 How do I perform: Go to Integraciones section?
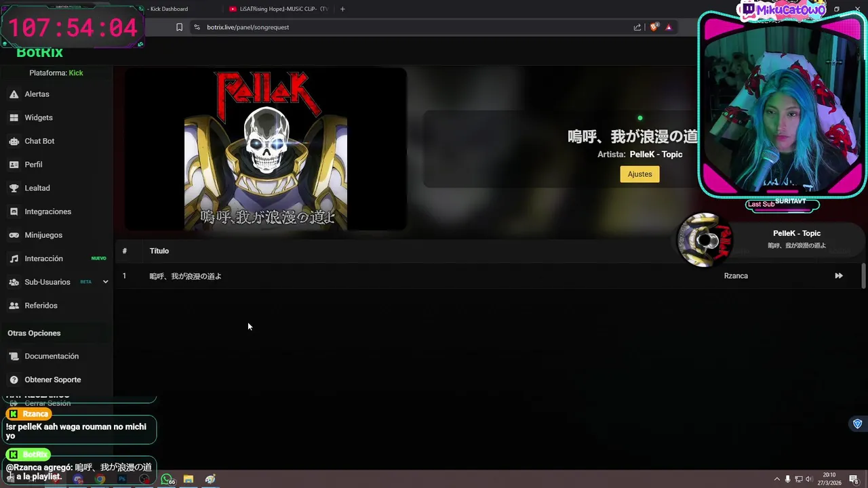tap(47, 211)
